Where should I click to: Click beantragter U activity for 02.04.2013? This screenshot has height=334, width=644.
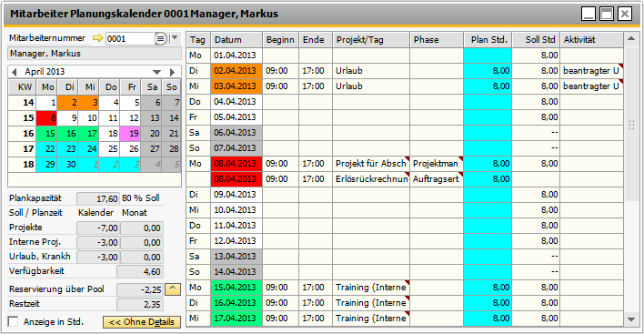click(x=592, y=71)
